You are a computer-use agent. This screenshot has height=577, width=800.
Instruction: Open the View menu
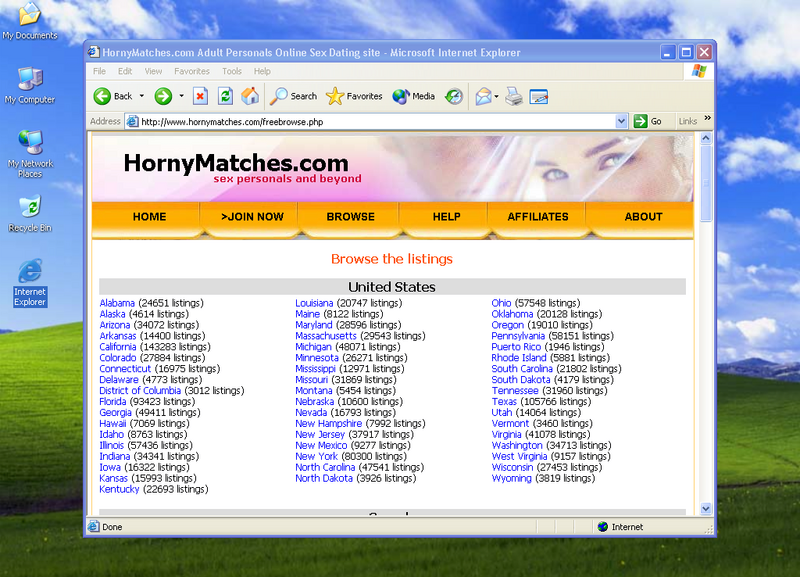[153, 71]
